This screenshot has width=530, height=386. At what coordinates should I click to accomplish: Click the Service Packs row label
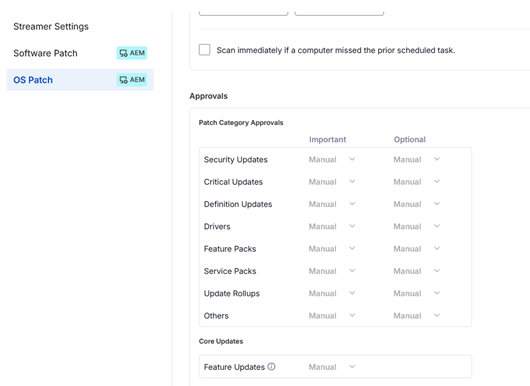(230, 271)
